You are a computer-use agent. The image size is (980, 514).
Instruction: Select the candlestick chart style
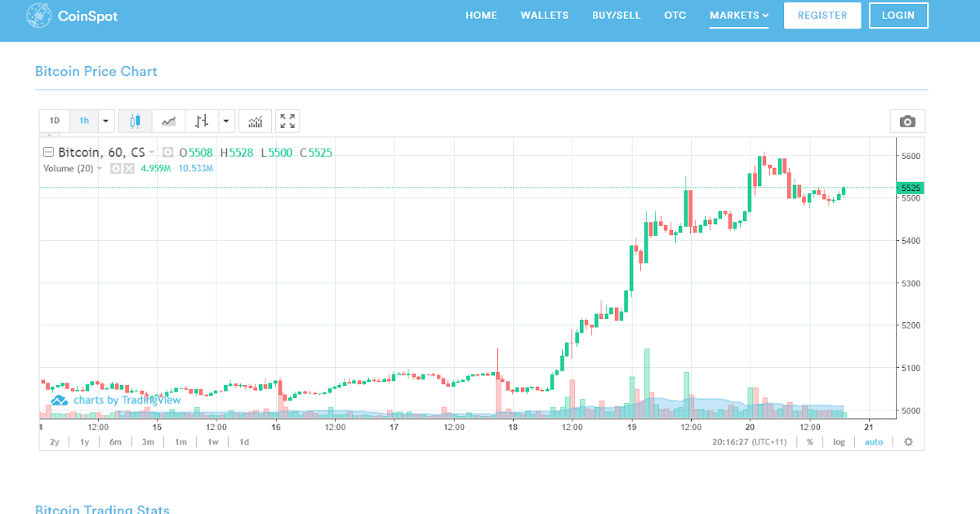tap(135, 122)
